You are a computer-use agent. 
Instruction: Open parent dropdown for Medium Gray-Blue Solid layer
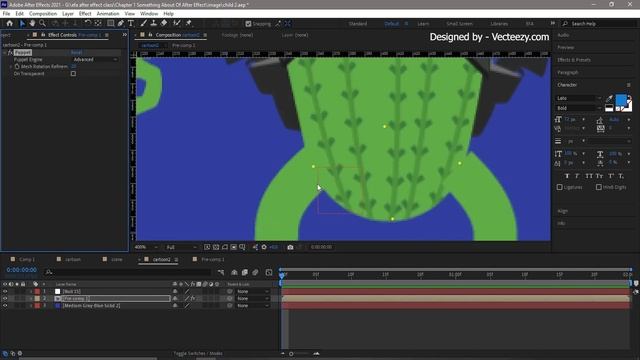pos(253,305)
